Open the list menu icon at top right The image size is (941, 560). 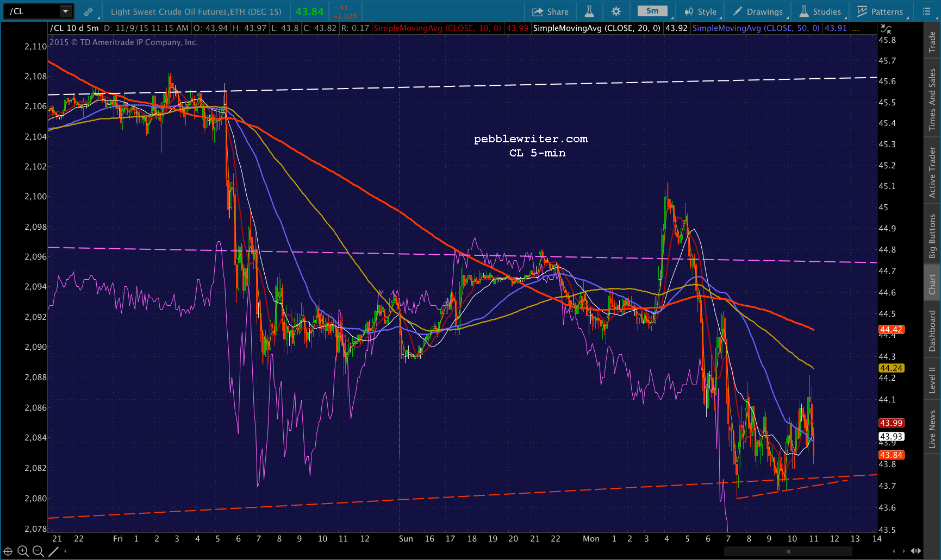pos(926,11)
